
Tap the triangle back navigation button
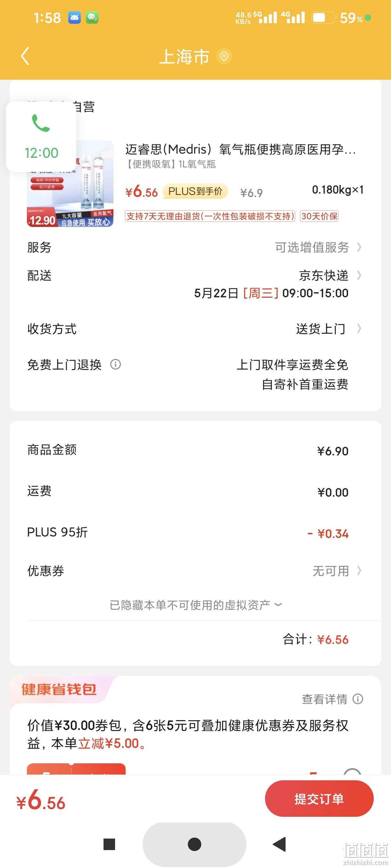point(279,844)
